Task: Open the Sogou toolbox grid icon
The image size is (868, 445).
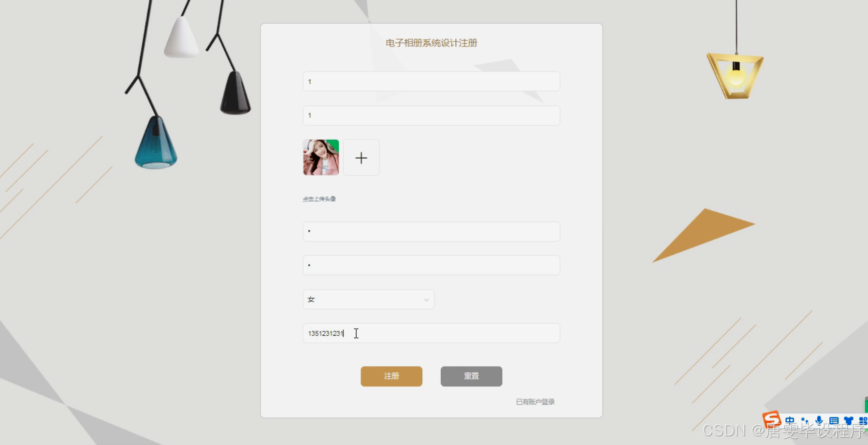Action: [x=863, y=420]
